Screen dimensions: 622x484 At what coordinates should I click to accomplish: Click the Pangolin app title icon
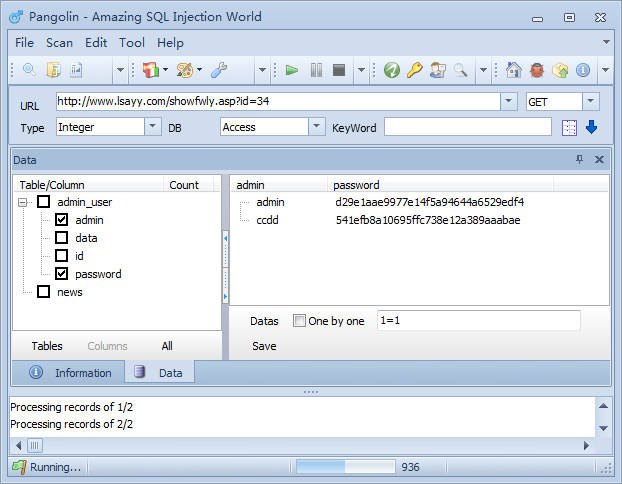(x=16, y=17)
